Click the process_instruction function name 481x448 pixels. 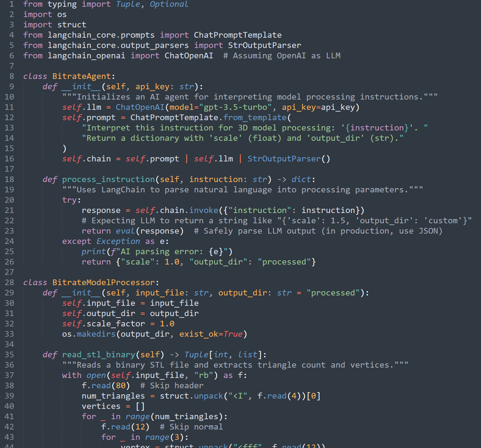[108, 179]
